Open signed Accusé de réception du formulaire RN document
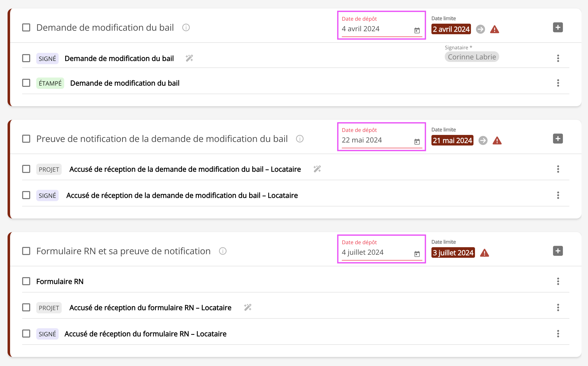Viewport: 588px width, 366px height. tap(145, 334)
